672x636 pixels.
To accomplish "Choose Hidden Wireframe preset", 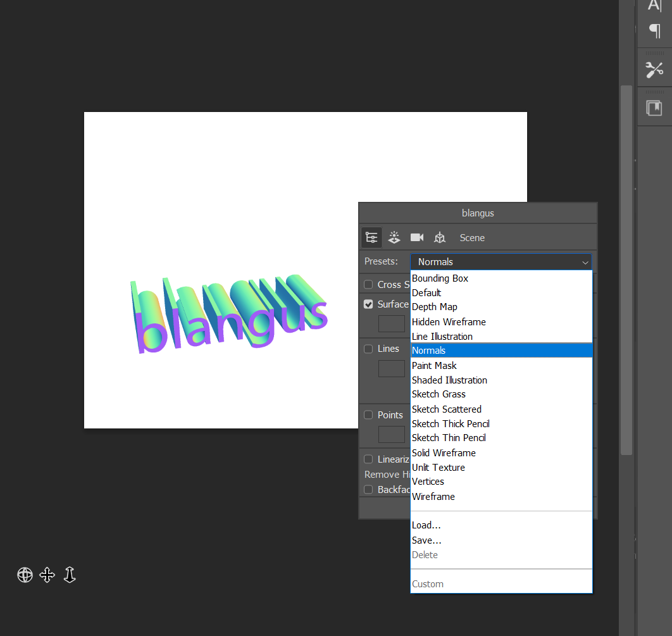I will tap(501, 322).
